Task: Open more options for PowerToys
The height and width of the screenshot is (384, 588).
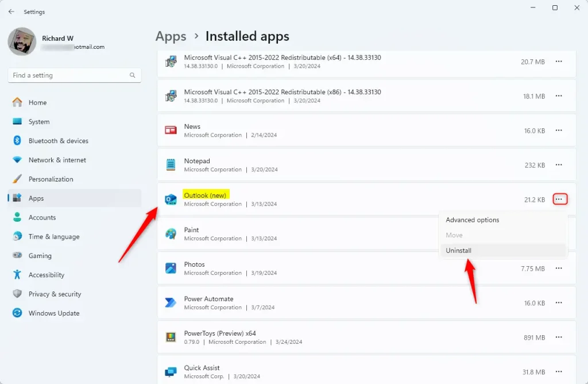Action: [559, 337]
